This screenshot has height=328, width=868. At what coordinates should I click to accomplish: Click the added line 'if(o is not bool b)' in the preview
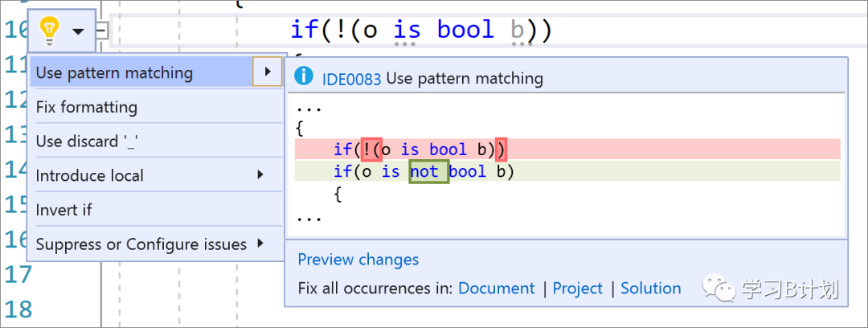(x=567, y=171)
